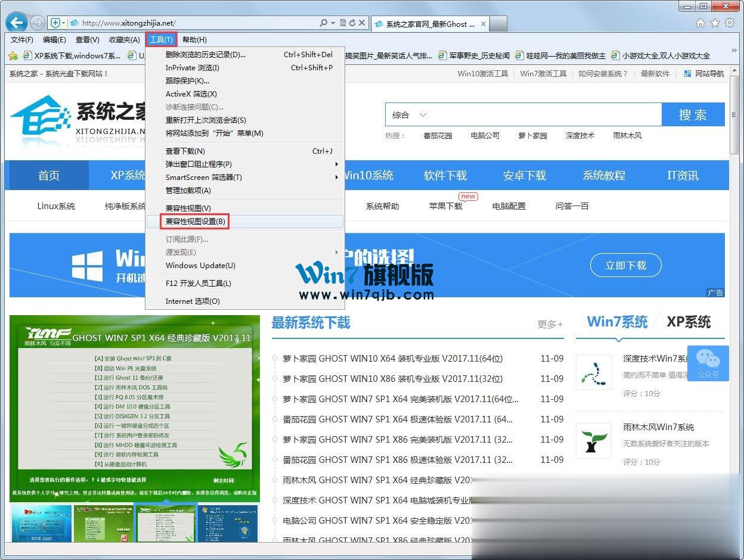Click the refresh icon in address bar
This screenshot has height=560, width=744.
(x=352, y=23)
